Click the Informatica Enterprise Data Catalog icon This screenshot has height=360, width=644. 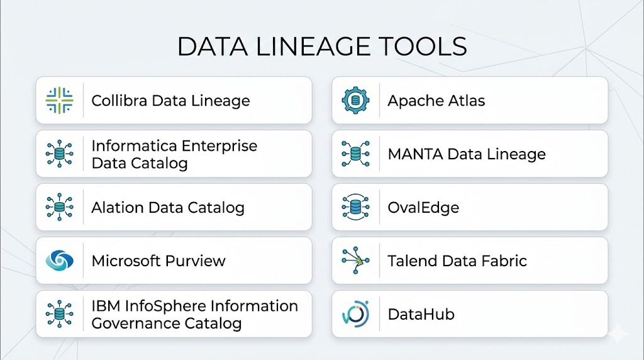pos(60,154)
